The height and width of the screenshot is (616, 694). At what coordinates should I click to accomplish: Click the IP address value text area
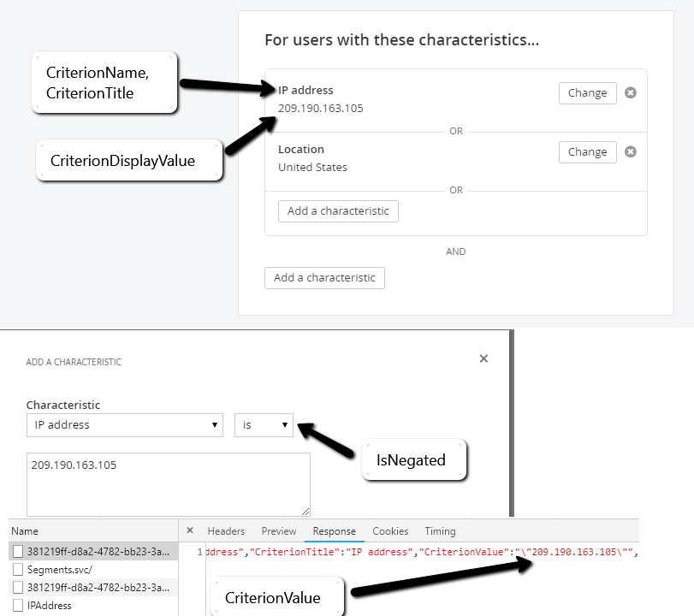(x=168, y=484)
